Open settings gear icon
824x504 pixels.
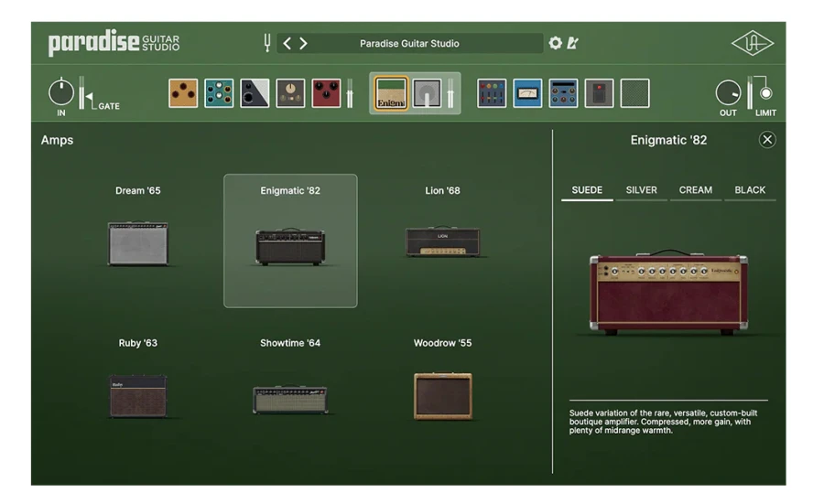tap(555, 43)
